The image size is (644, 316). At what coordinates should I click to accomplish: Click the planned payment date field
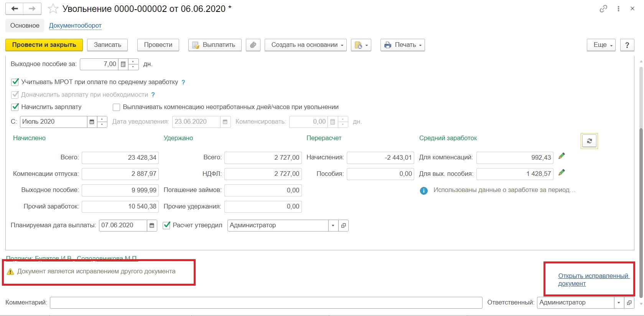123,225
